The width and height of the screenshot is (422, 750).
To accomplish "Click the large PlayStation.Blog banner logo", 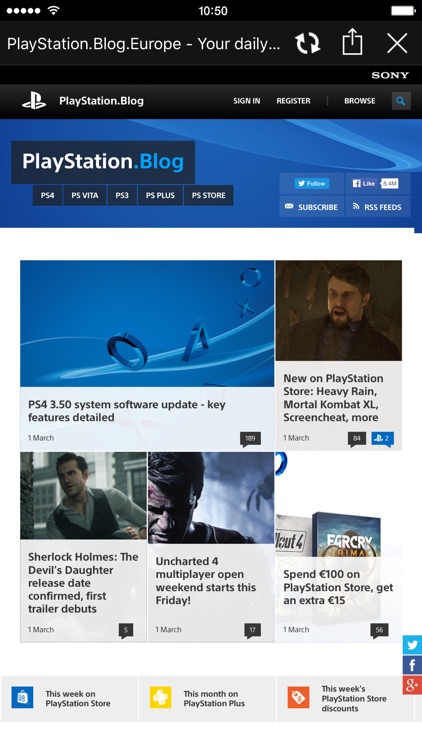I will (x=103, y=162).
